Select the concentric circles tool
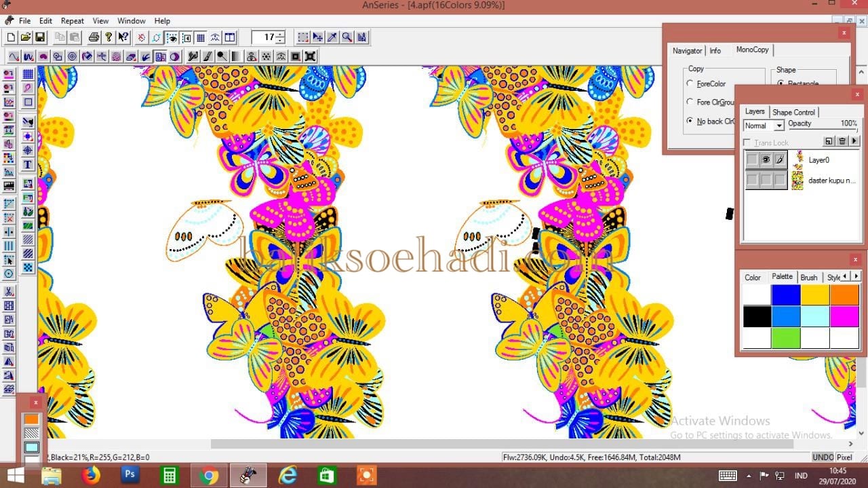The image size is (868, 488). point(73,56)
